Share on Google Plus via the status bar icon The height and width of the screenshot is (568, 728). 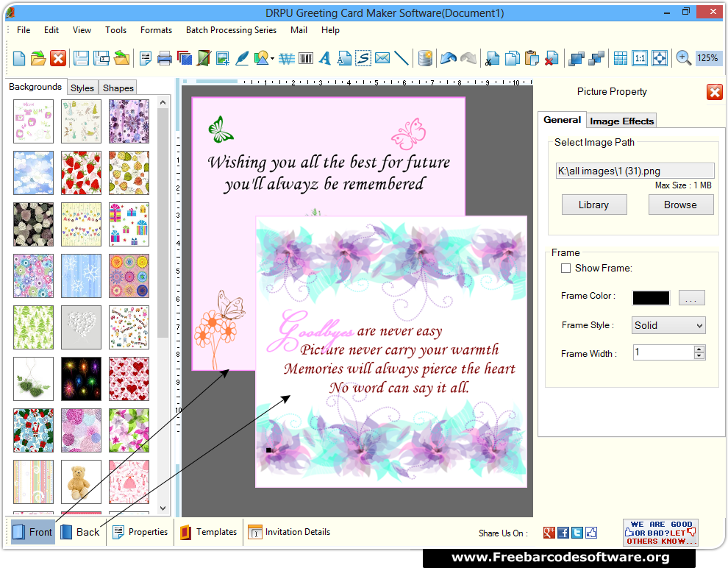(x=549, y=533)
